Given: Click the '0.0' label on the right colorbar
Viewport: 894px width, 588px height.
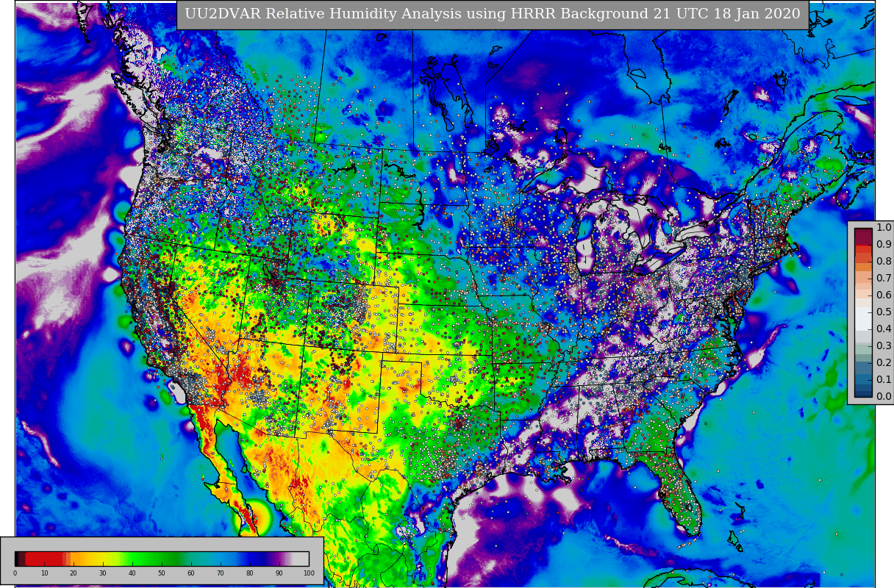Looking at the screenshot, I should tap(883, 396).
